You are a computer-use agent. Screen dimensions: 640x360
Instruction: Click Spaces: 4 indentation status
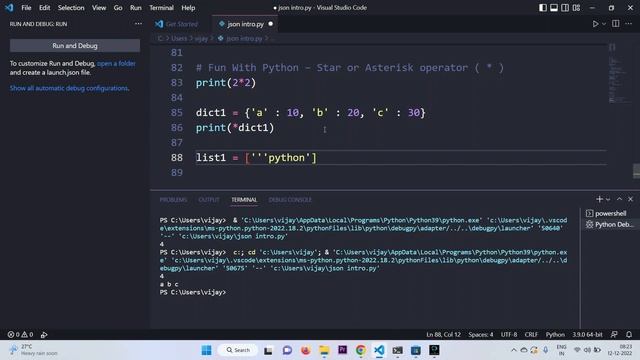pos(480,334)
